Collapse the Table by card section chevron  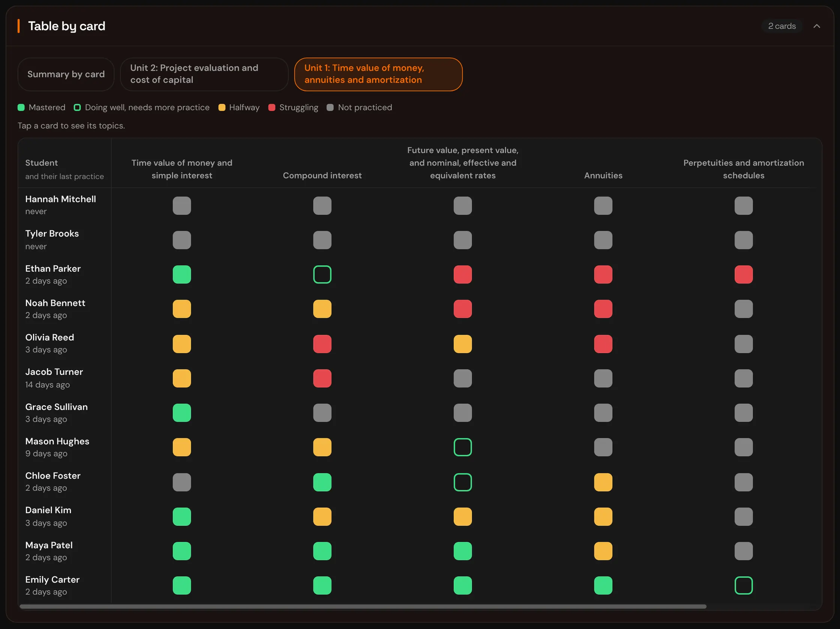(x=816, y=26)
